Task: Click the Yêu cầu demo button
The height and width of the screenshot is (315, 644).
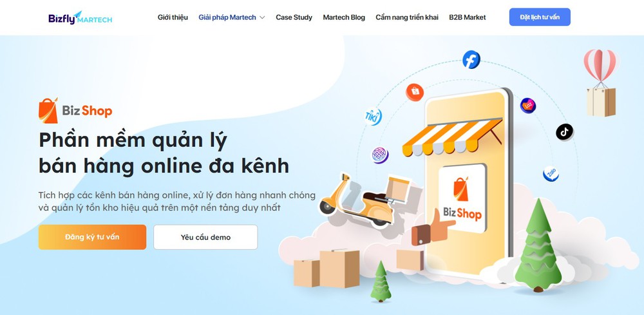Action: (x=206, y=237)
